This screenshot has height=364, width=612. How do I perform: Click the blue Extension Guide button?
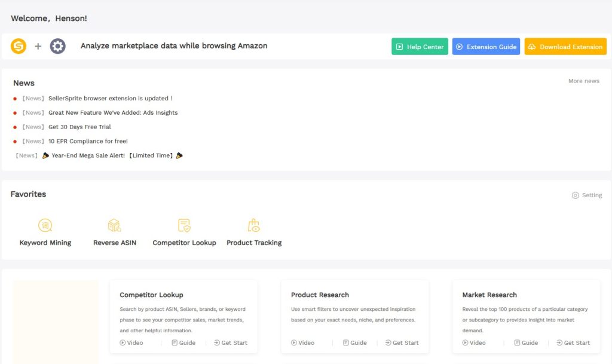tap(486, 47)
